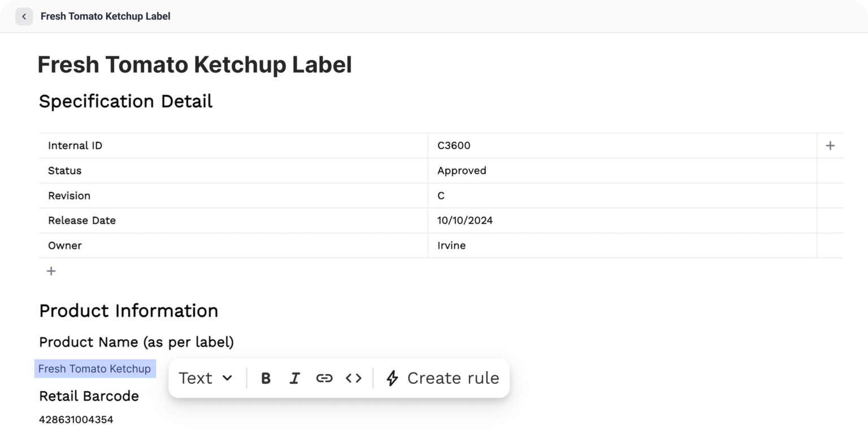Click the Specification Detail heading
The image size is (868, 442).
click(x=125, y=102)
